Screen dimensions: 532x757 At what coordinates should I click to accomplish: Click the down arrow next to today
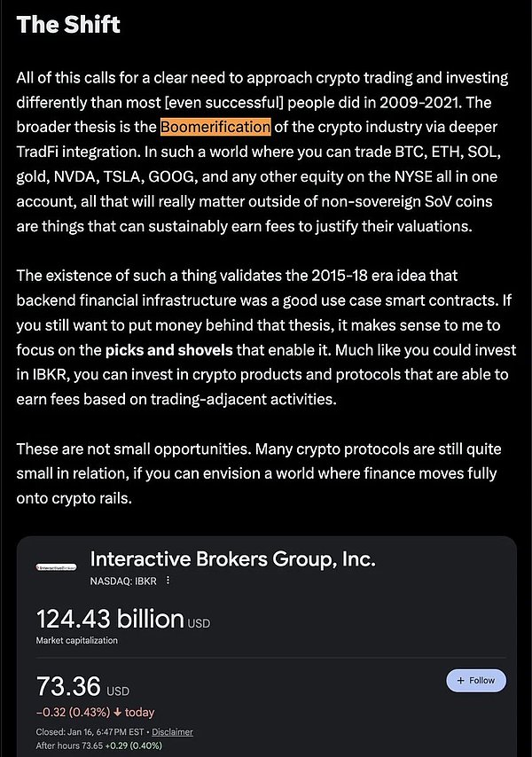click(x=118, y=712)
